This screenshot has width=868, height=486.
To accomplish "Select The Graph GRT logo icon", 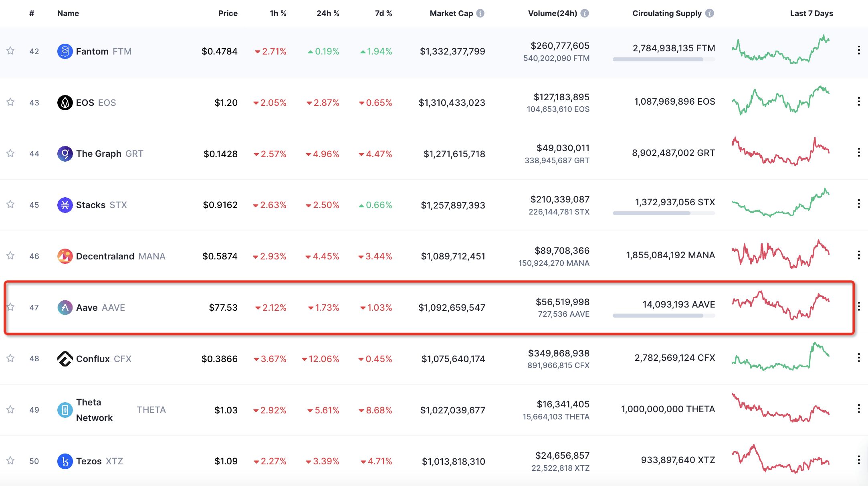I will pos(65,154).
